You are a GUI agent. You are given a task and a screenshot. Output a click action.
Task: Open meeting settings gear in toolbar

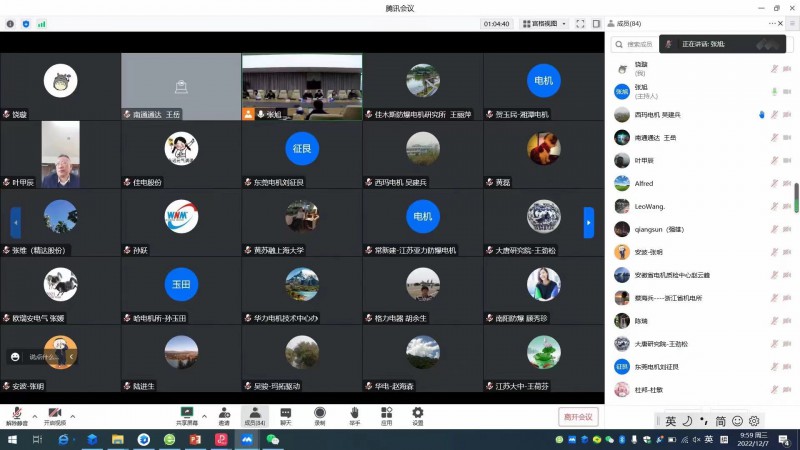pos(418,416)
